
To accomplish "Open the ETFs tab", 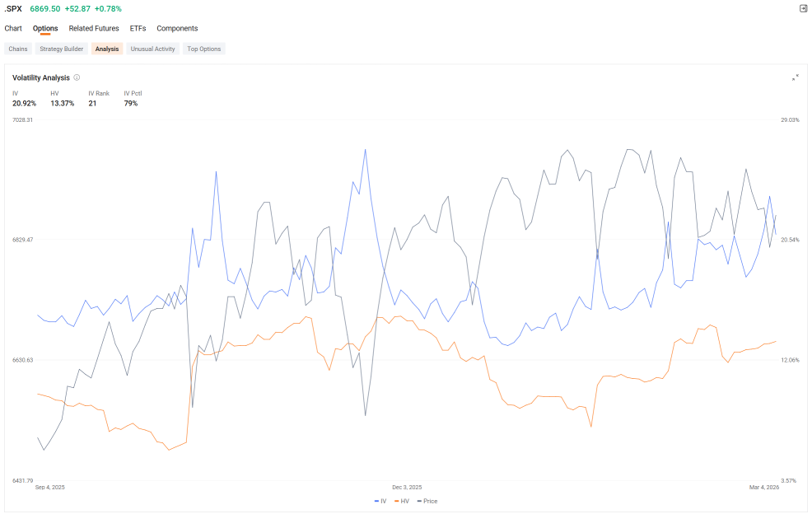I will [138, 29].
